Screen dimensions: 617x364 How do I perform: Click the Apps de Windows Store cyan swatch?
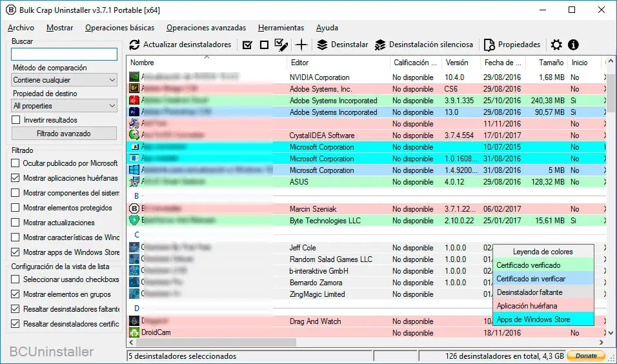[x=543, y=319]
